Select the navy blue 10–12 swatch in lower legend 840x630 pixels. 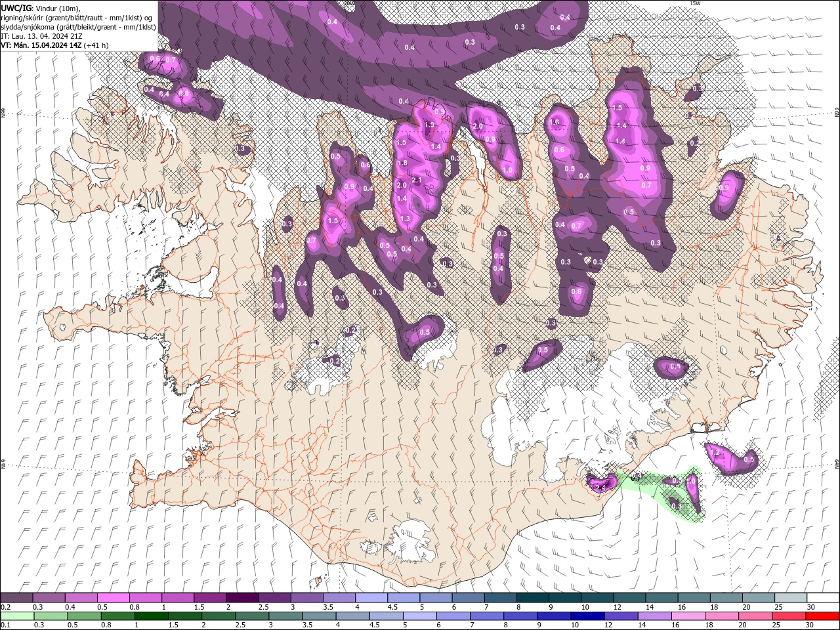[x=587, y=616]
